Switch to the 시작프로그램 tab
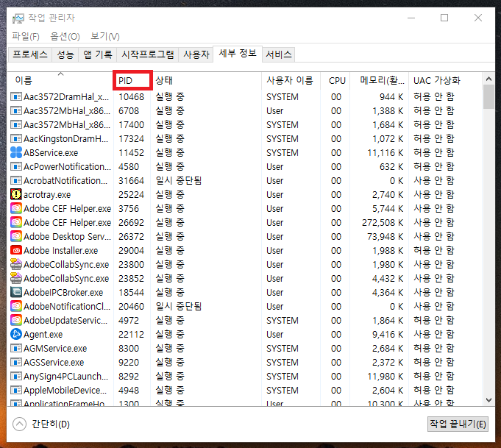This screenshot has height=448, width=501. tap(148, 54)
